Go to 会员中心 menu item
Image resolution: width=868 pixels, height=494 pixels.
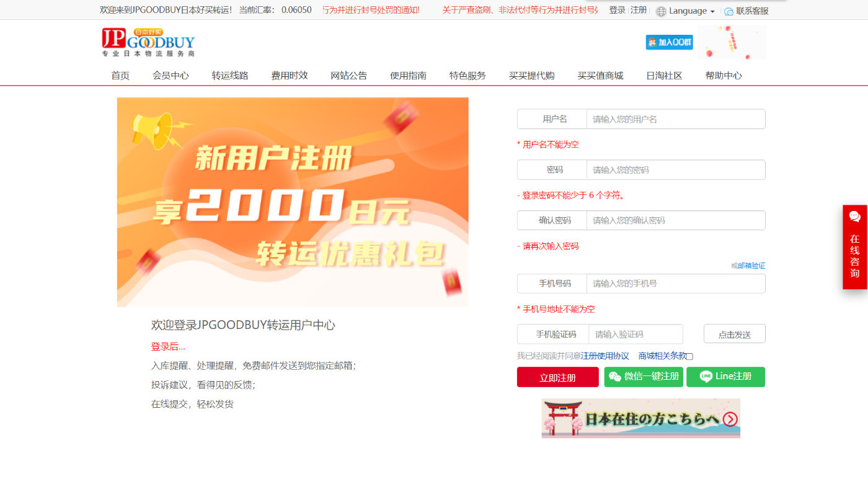(x=170, y=76)
